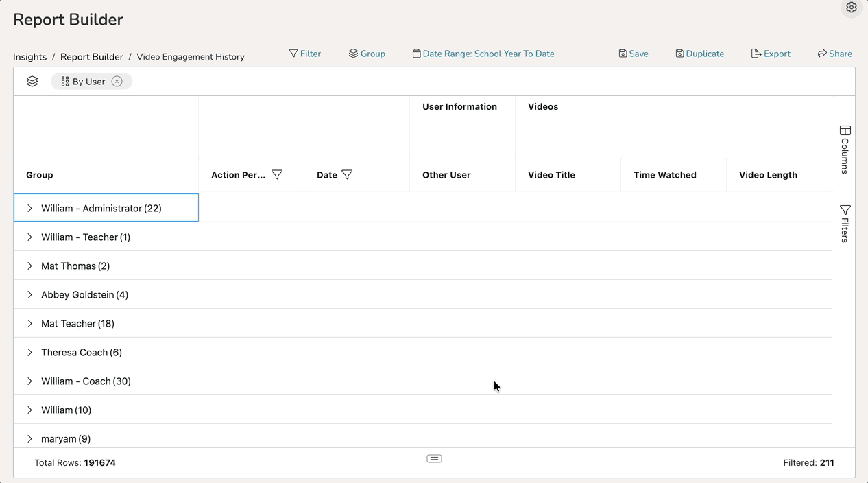Remove the By User grouping chip
868x483 pixels.
tap(117, 82)
